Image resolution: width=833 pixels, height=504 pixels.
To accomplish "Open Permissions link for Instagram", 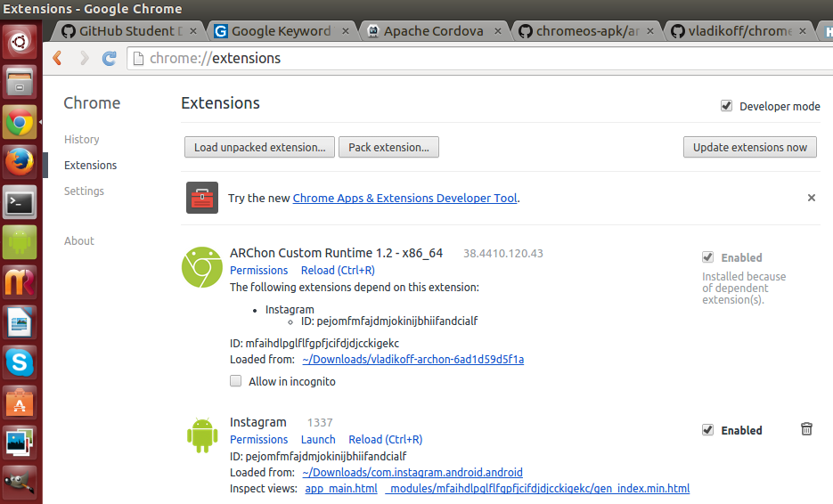I will [258, 440].
